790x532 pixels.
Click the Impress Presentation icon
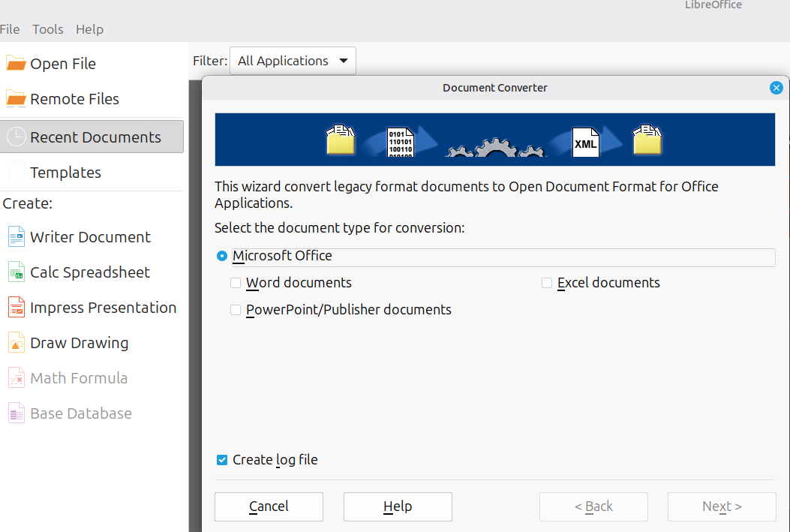(16, 308)
